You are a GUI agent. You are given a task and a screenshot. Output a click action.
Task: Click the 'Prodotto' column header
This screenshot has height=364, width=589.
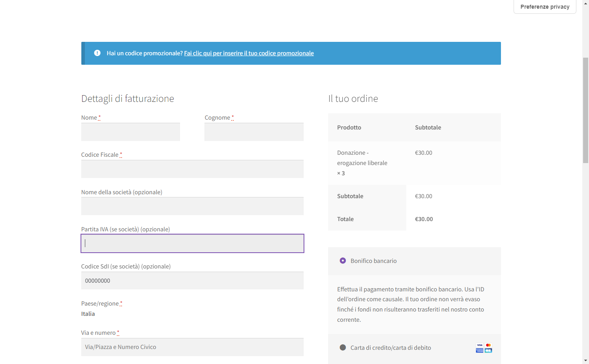click(x=349, y=128)
